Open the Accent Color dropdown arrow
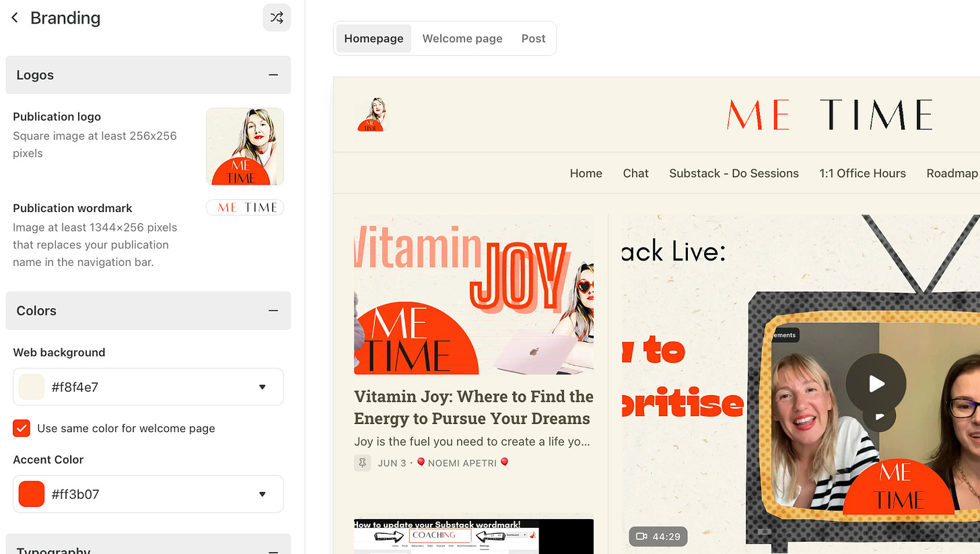Image resolution: width=980 pixels, height=554 pixels. (x=262, y=494)
